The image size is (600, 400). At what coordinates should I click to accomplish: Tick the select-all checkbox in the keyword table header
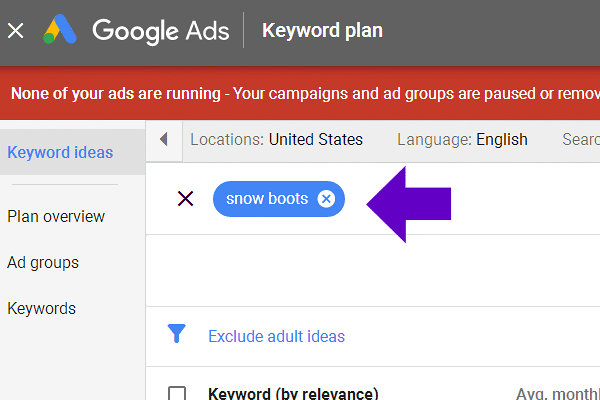[177, 393]
